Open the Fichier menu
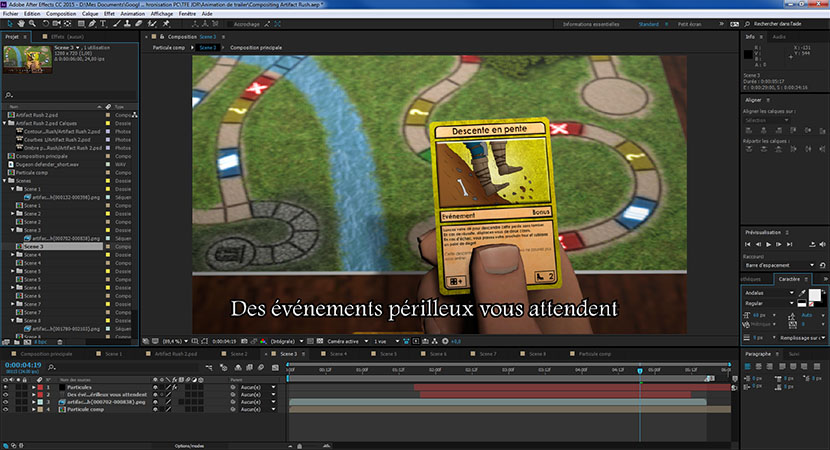Viewport: 830px width, 450px height. click(x=11, y=14)
